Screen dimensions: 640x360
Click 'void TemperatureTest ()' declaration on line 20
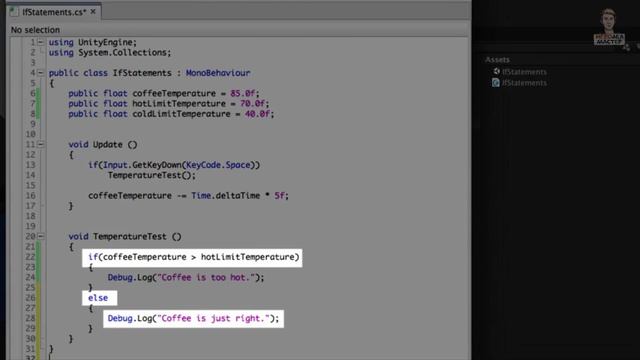[125, 236]
